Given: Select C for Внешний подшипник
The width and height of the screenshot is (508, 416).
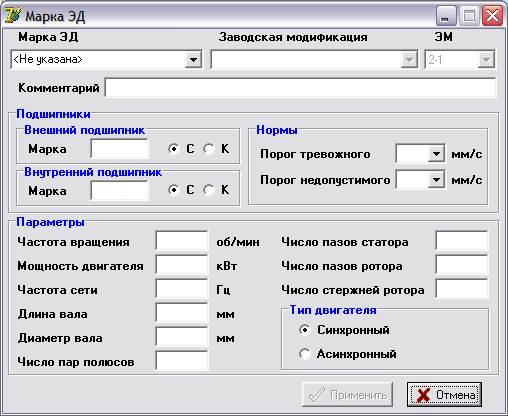Looking at the screenshot, I should point(174,149).
